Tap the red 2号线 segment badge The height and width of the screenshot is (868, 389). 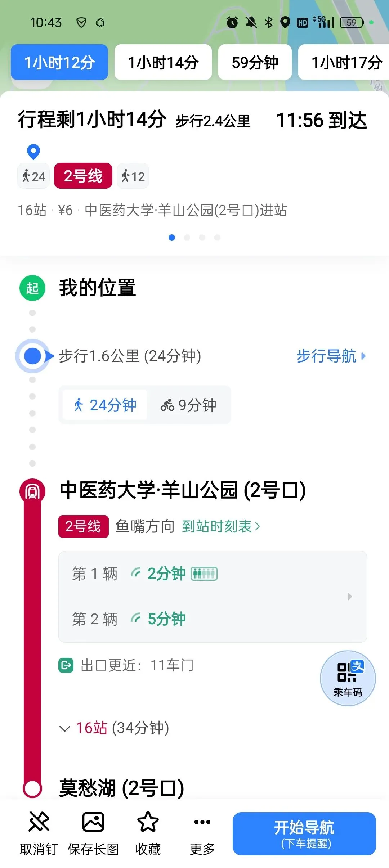[x=83, y=176]
